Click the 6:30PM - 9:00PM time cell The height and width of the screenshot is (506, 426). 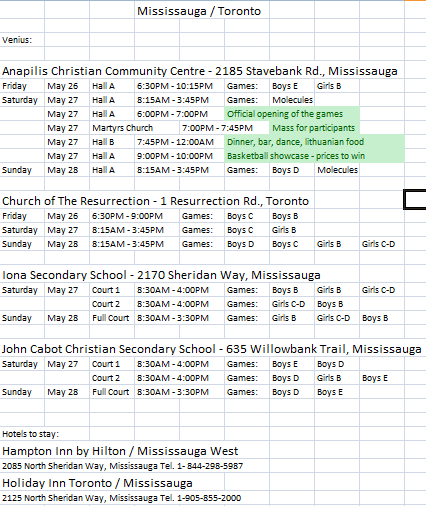point(128,216)
